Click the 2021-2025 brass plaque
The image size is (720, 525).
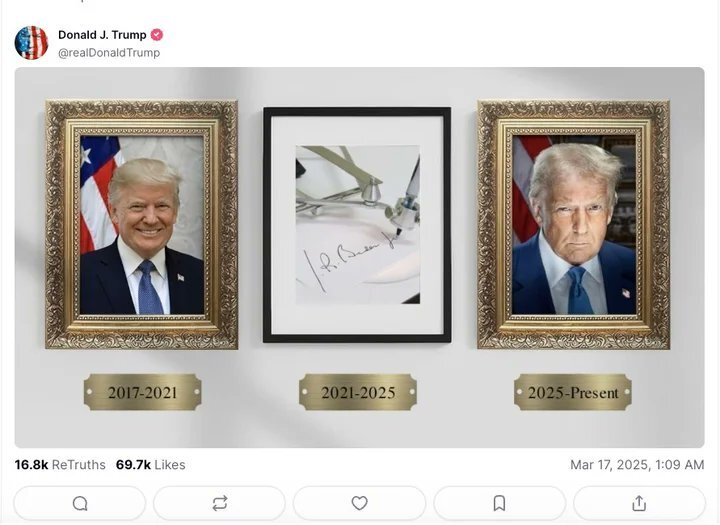click(358, 392)
